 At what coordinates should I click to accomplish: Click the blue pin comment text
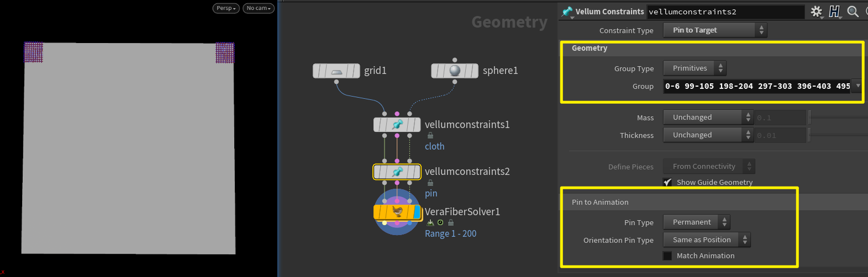click(x=431, y=193)
